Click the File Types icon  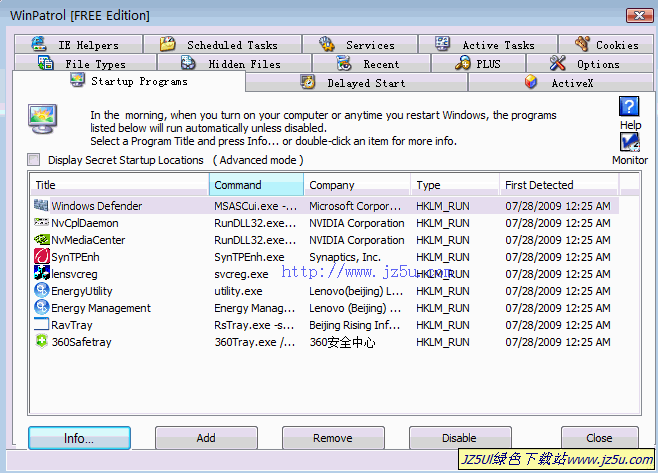(x=45, y=63)
